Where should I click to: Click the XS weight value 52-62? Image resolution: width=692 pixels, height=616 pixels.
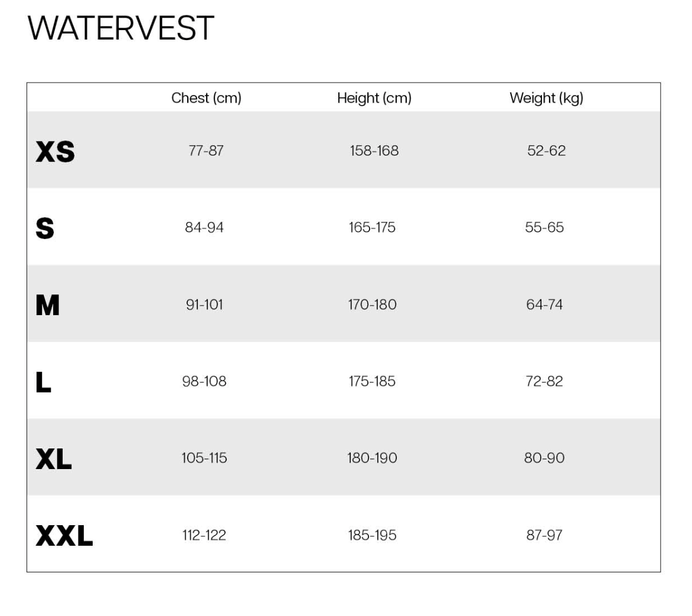tap(546, 150)
